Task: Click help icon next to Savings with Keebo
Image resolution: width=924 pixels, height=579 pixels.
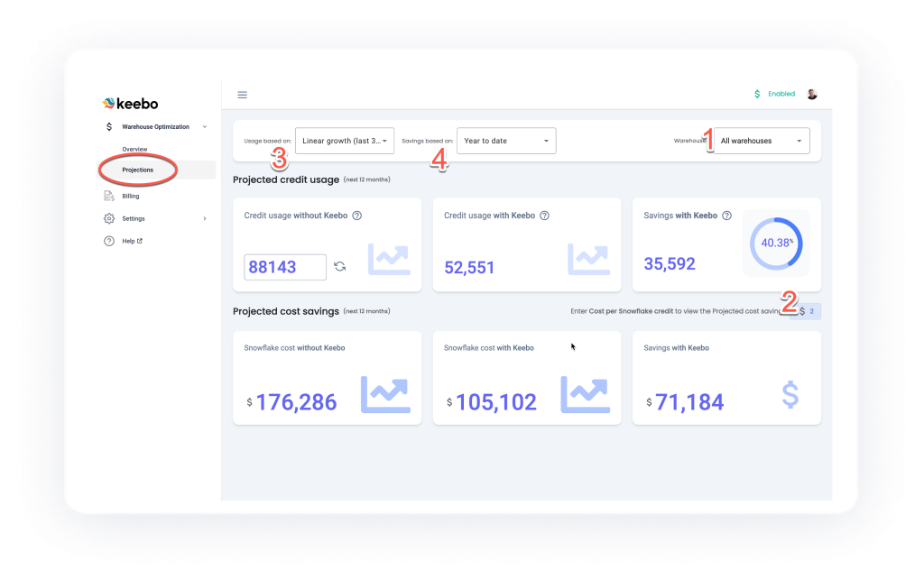Action: 727,216
